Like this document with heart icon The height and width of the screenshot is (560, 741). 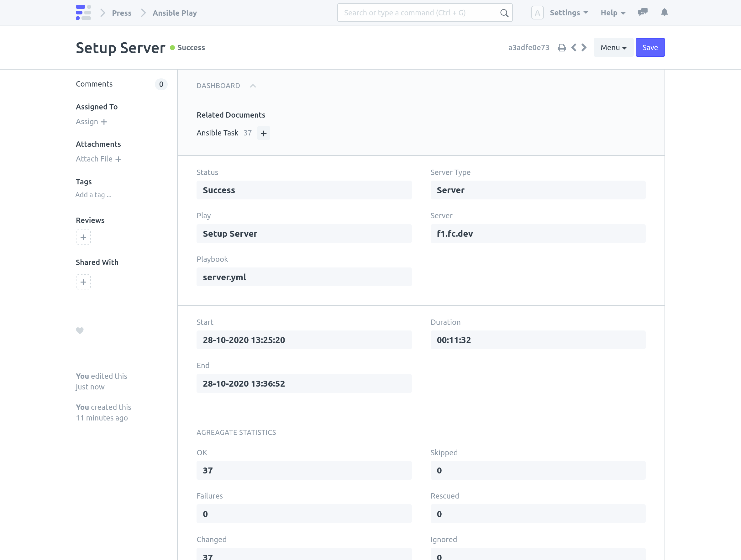80,330
